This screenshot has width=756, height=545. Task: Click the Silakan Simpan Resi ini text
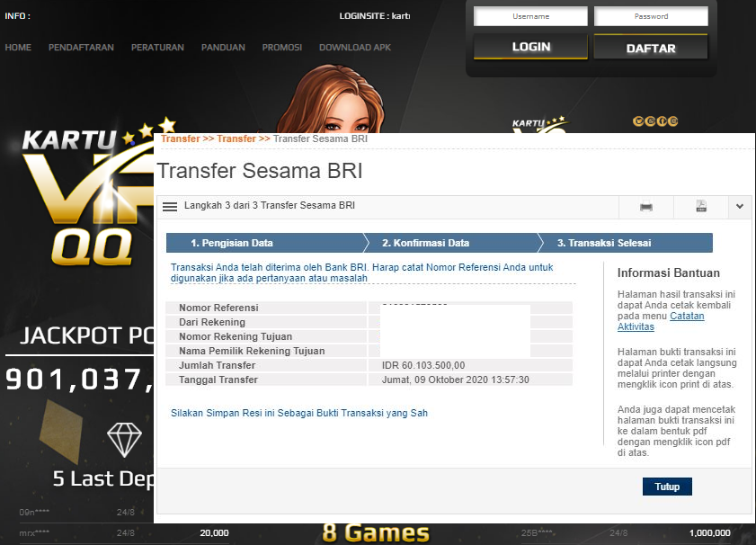pos(299,413)
